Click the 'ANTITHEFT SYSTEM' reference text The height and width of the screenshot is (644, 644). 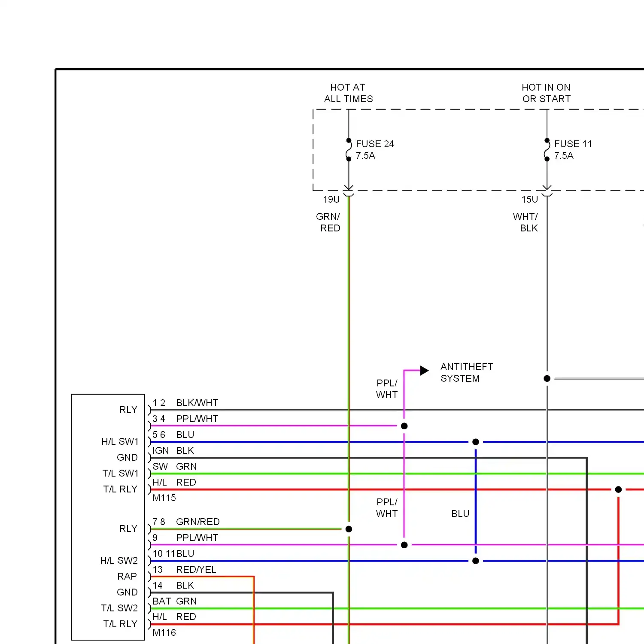[x=466, y=373]
